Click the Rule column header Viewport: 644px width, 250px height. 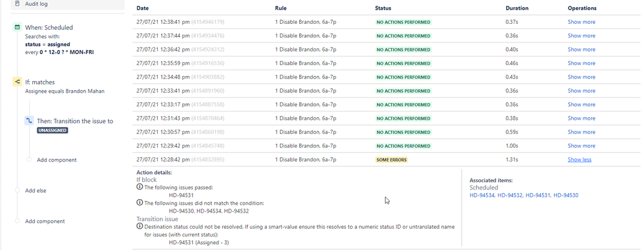[280, 8]
